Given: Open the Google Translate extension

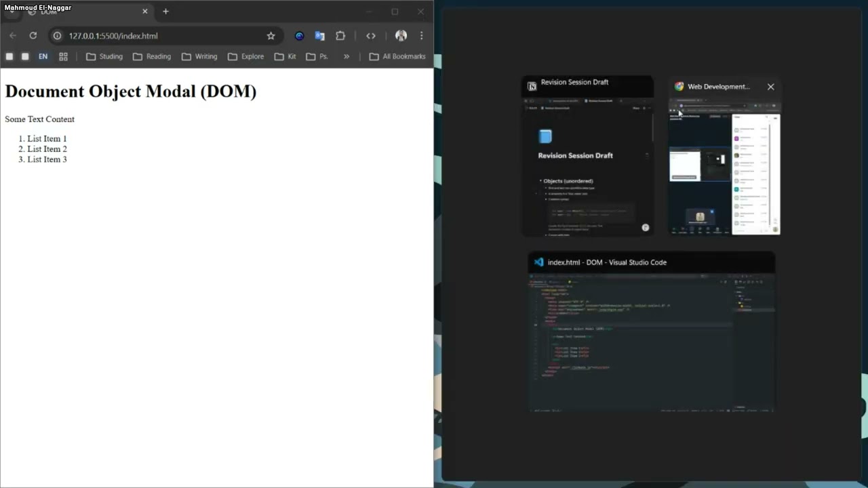Looking at the screenshot, I should (319, 36).
